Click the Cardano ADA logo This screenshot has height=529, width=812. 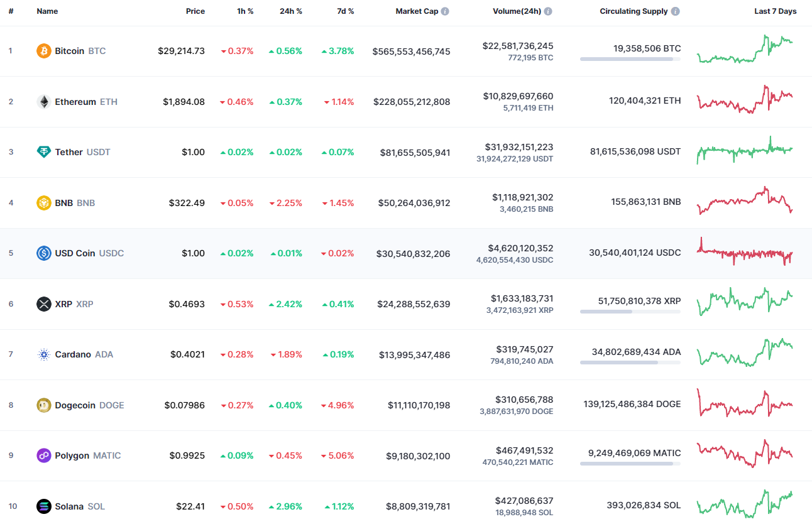point(43,354)
